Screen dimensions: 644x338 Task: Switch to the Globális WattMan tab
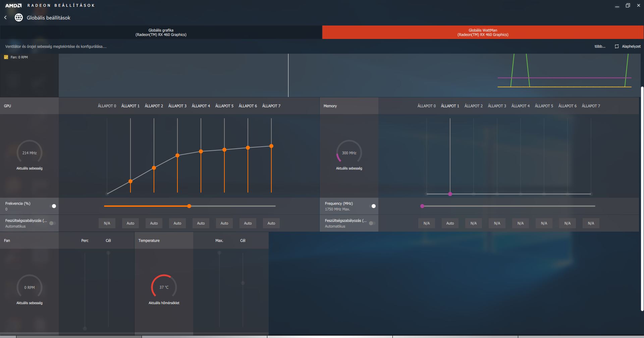point(483,32)
